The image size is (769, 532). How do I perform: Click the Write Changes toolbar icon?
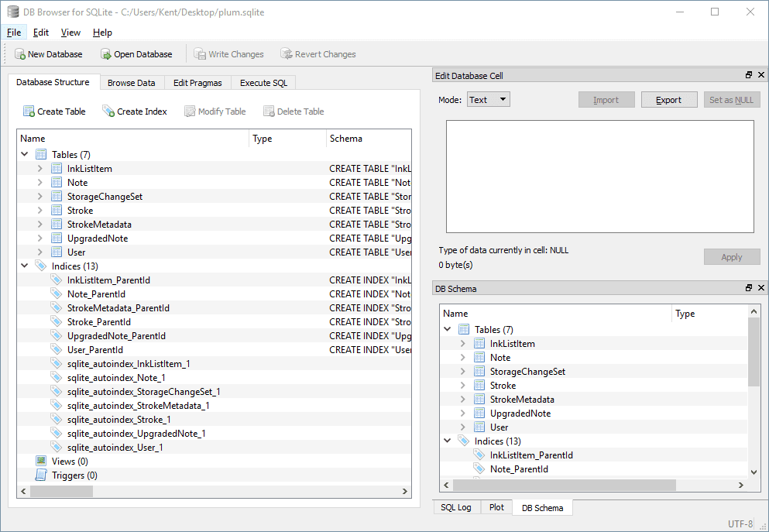point(200,54)
